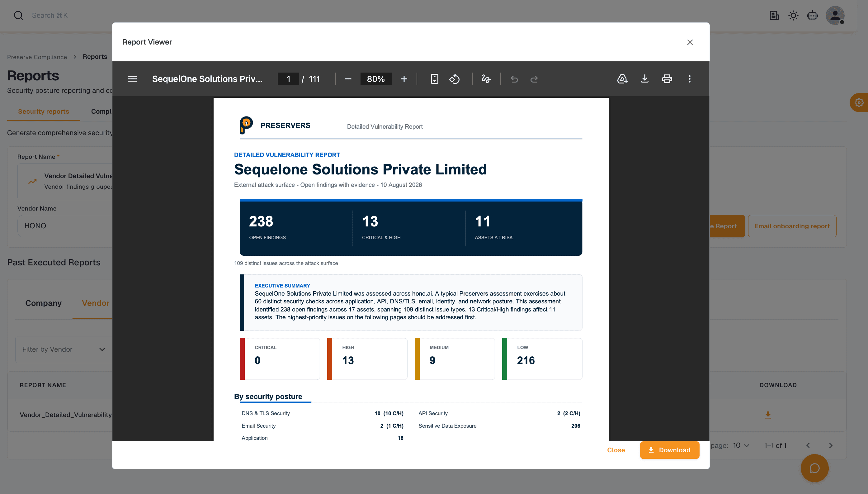Image resolution: width=868 pixels, height=494 pixels.
Task: Open the chat bubble widget
Action: (x=814, y=468)
